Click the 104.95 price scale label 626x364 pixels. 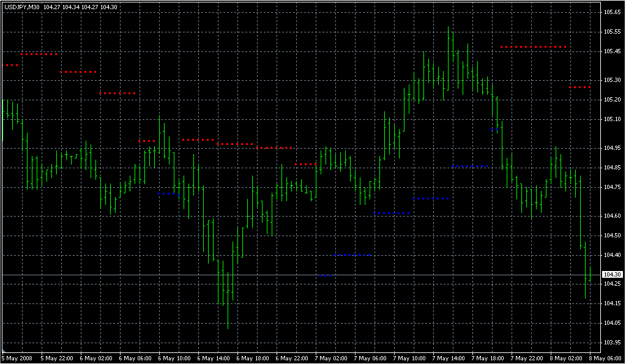coord(612,148)
